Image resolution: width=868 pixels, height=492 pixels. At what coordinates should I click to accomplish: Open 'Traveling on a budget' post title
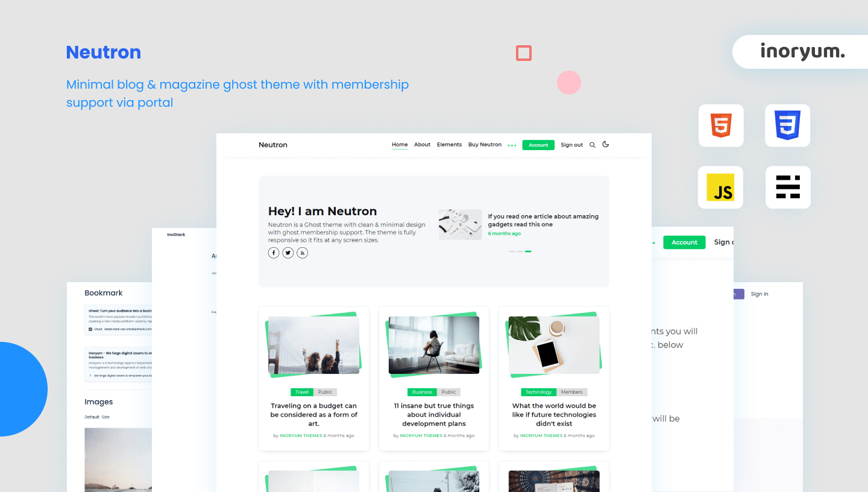[x=313, y=415]
